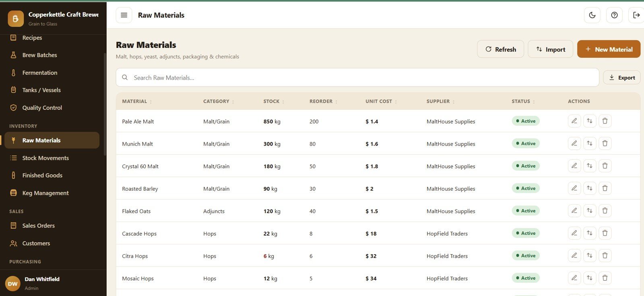This screenshot has width=644, height=296.
Task: Sort table by Supplier column
Action: click(440, 101)
